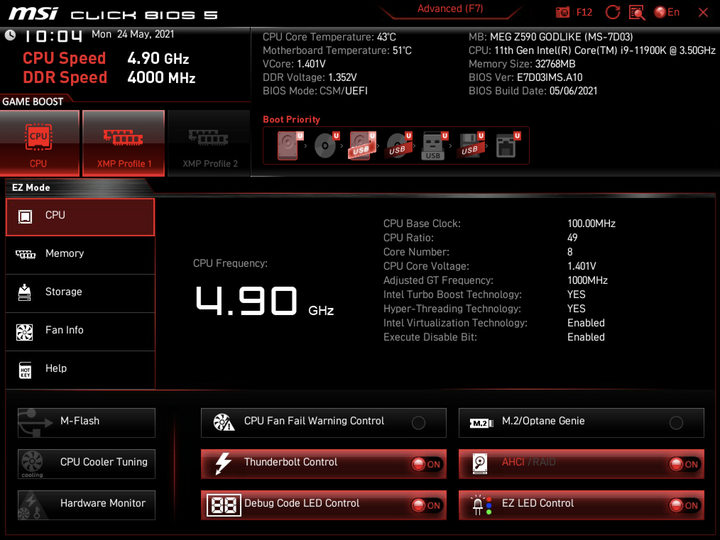This screenshot has height=540, width=720.
Task: Open the BIOS search magnifier icon
Action: pos(637,12)
